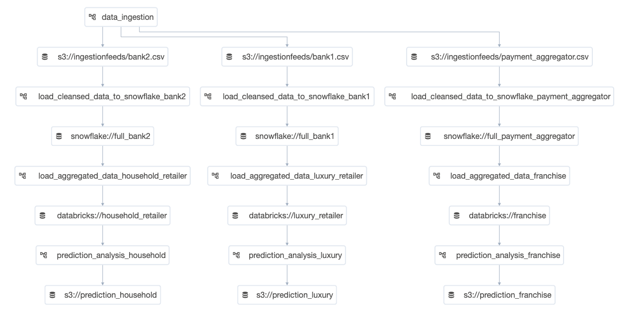This screenshot has height=323, width=644.
Task: Click the dataset icon beside databricks://franchise
Action: 457,216
